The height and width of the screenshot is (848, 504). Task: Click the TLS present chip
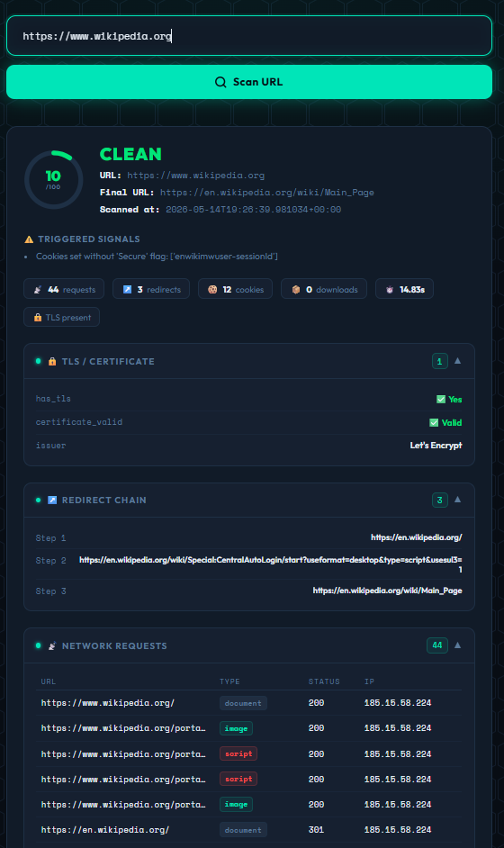click(61, 318)
